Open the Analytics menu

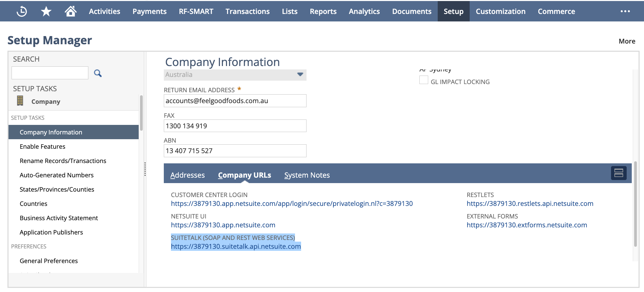click(364, 11)
